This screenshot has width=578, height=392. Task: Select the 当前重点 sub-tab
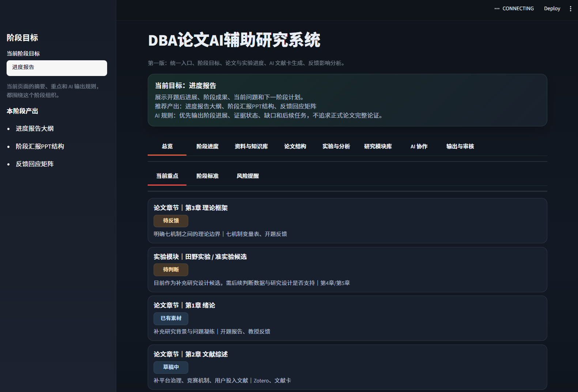[x=167, y=176]
